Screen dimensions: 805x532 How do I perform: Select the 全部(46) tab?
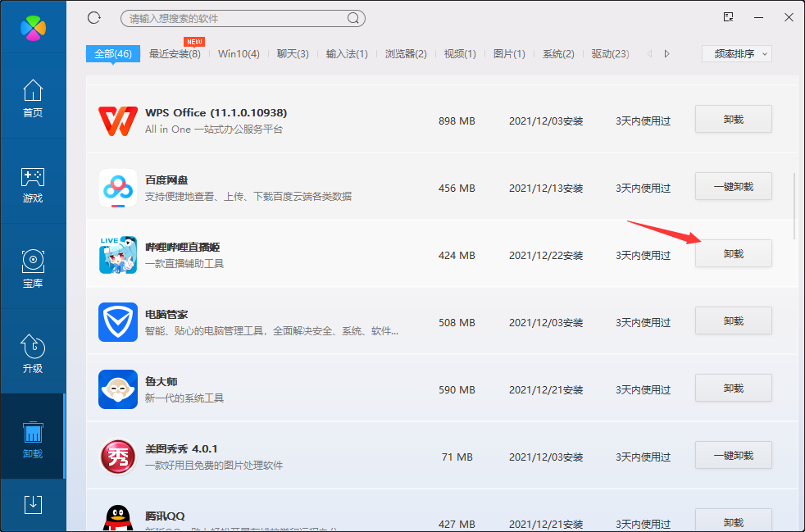[113, 54]
